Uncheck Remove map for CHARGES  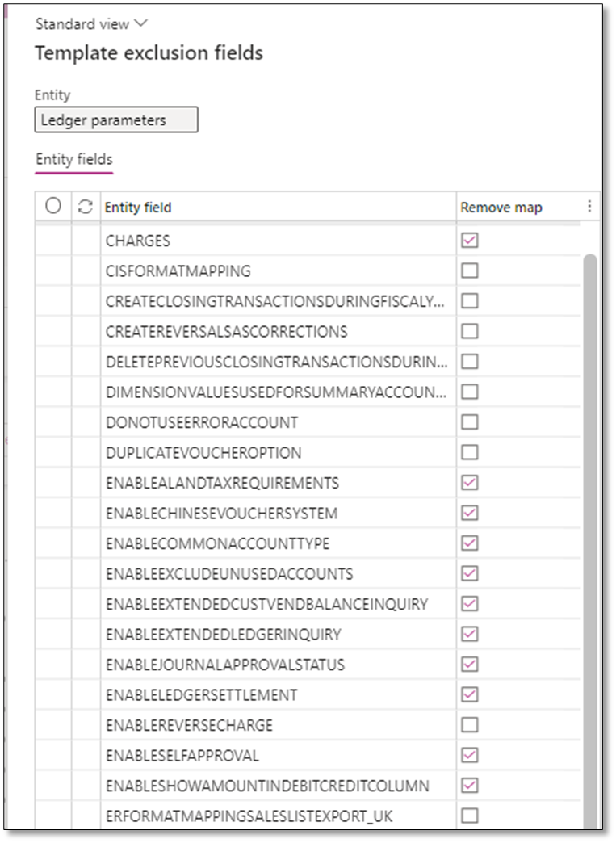coord(470,240)
